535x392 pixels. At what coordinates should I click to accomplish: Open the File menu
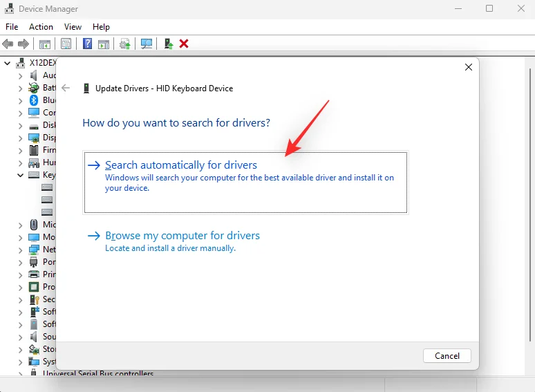[12, 26]
